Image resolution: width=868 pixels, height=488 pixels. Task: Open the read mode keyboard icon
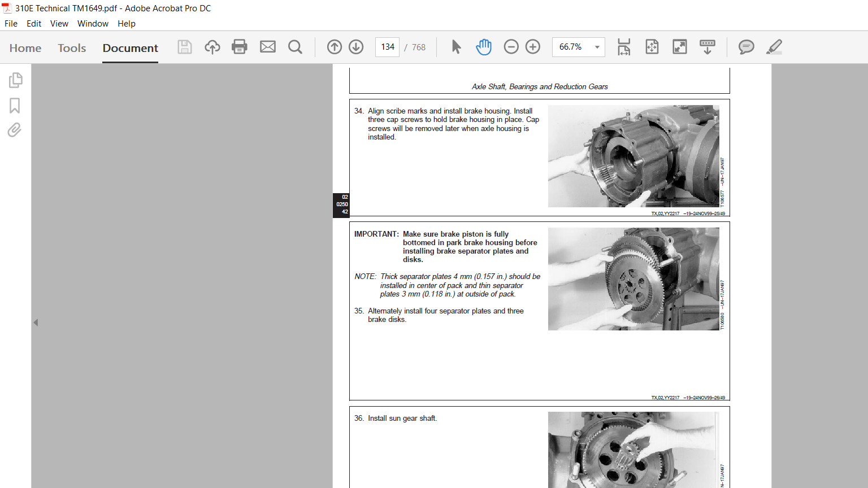click(x=708, y=47)
